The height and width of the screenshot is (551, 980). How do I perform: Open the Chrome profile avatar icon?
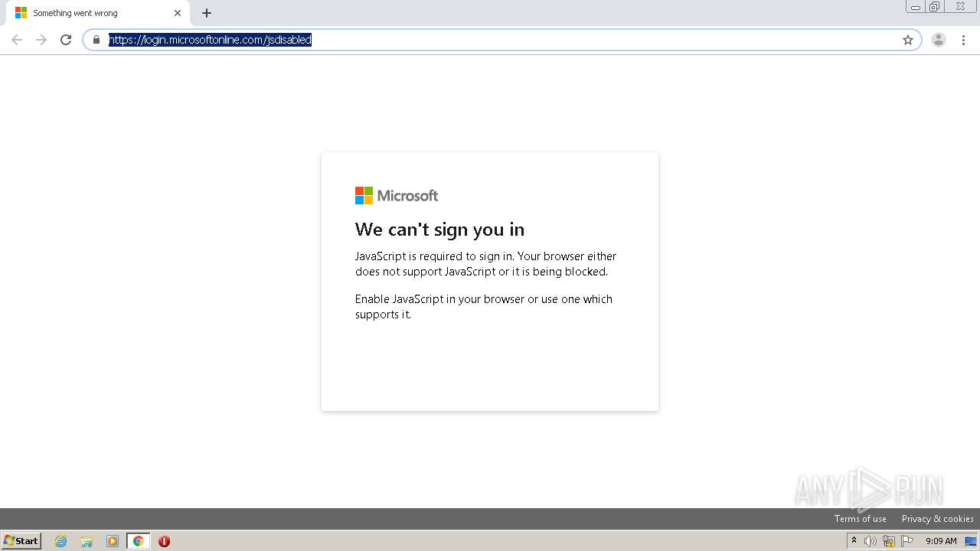coord(939,40)
